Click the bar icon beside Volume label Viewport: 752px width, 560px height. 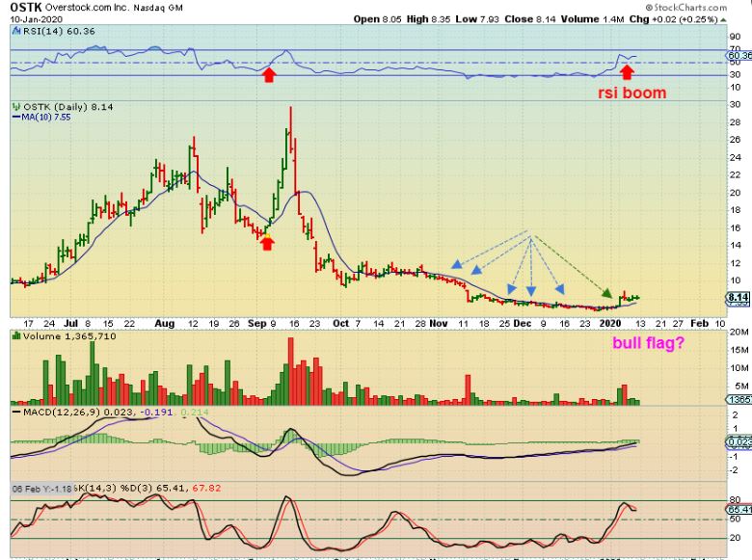point(16,335)
